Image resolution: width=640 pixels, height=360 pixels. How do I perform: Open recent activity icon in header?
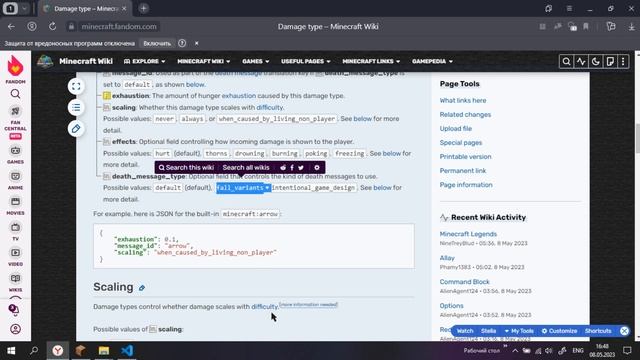coord(581,62)
